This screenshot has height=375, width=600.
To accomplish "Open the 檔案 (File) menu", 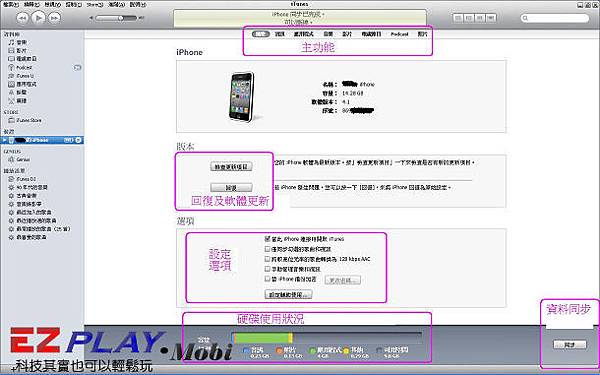I will tap(11, 5).
